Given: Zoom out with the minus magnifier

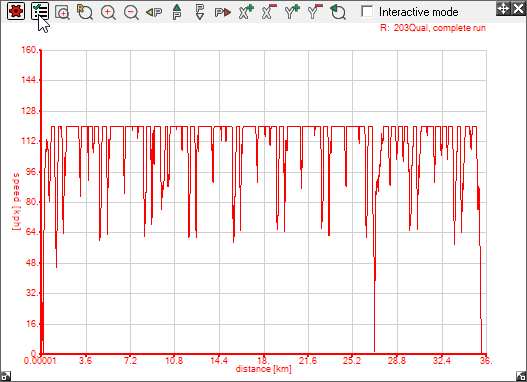Looking at the screenshot, I should point(131,12).
